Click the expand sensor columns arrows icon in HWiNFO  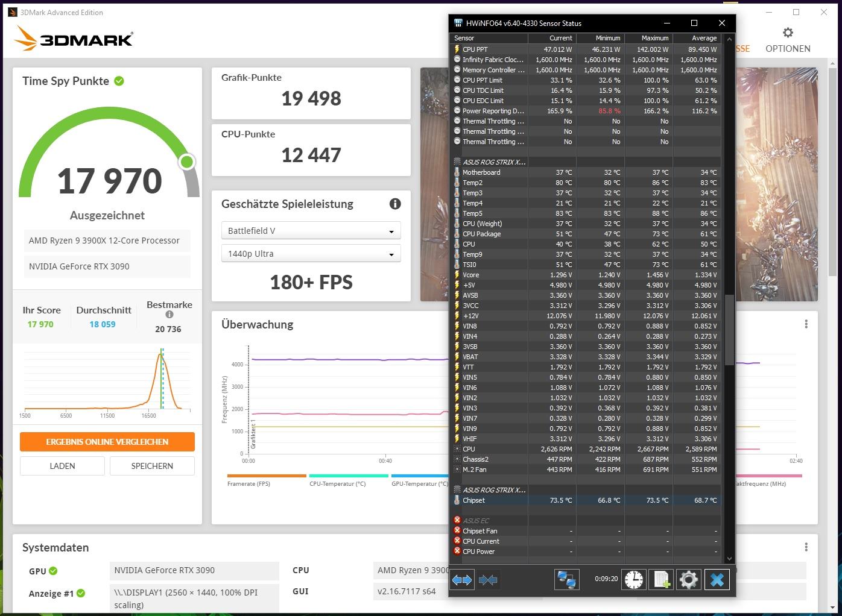[461, 580]
